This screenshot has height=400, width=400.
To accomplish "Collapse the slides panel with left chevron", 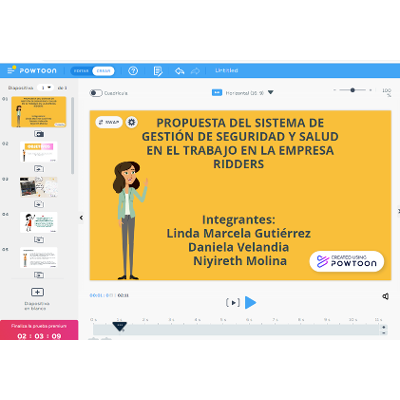I will point(81,218).
